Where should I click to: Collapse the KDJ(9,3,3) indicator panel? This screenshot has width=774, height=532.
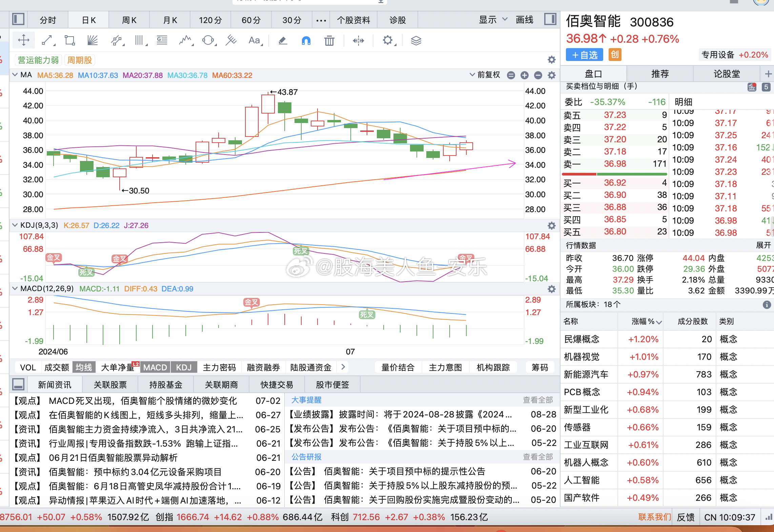15,225
